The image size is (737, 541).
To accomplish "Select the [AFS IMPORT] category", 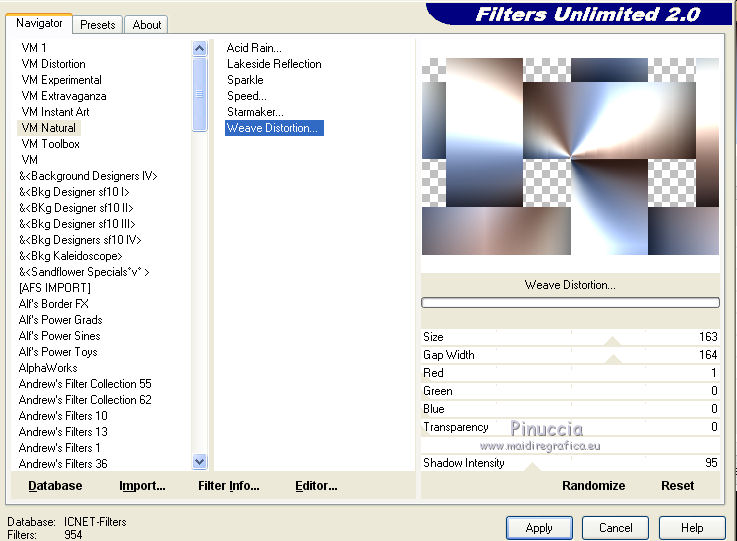I will (x=55, y=288).
